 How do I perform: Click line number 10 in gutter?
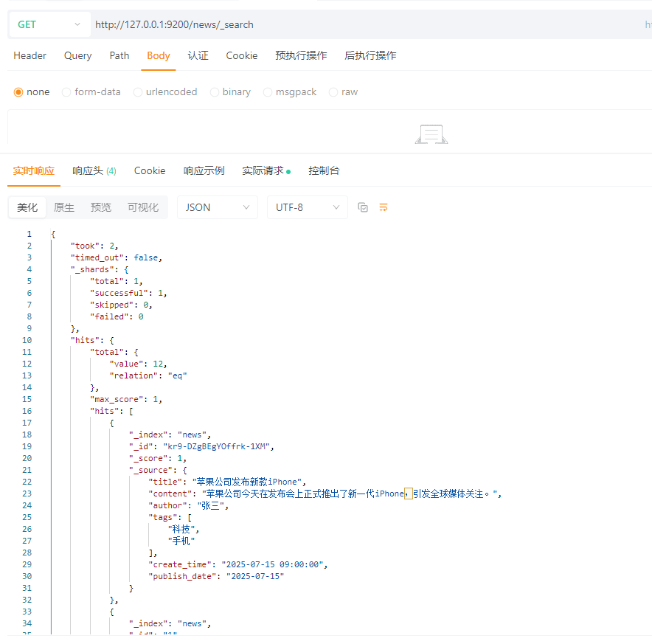(x=27, y=340)
